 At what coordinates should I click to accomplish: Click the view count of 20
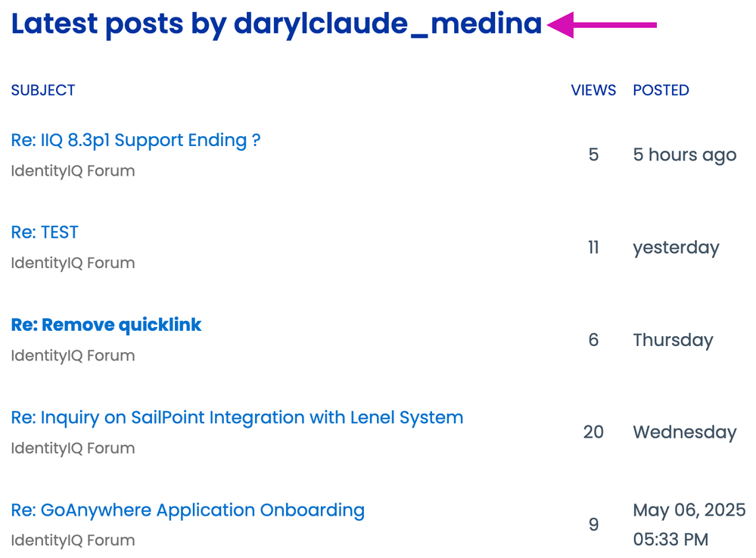(593, 432)
